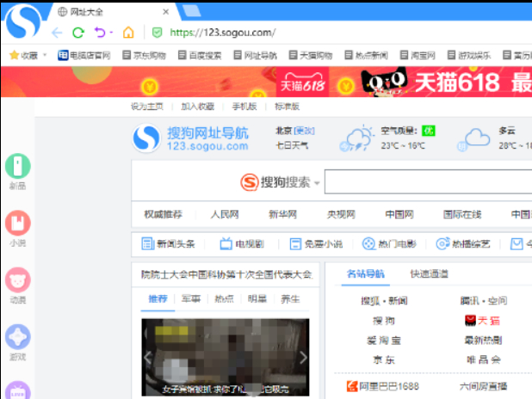The image size is (532, 399).
Task: Open 人民网 link
Action: pyautogui.click(x=225, y=214)
